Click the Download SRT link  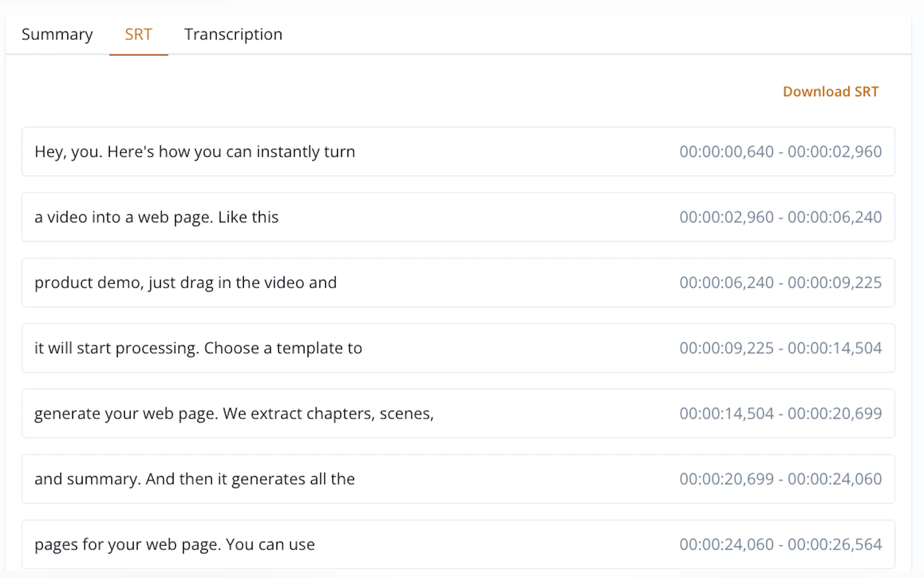pos(831,92)
